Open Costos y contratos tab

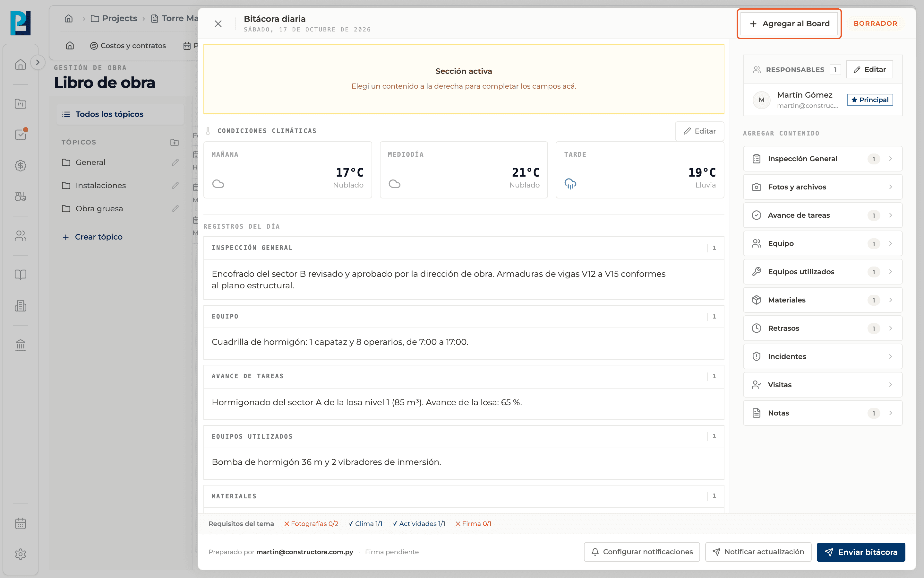(x=128, y=46)
